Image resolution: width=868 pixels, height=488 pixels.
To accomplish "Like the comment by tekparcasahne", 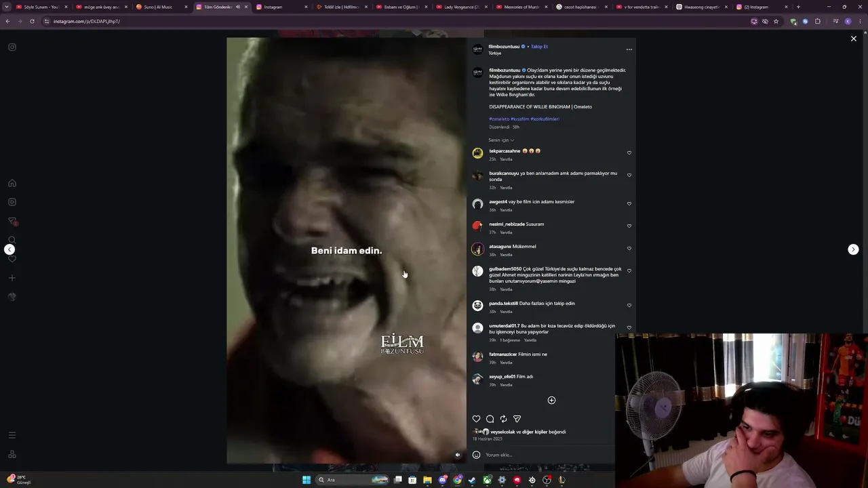I will [x=629, y=153].
